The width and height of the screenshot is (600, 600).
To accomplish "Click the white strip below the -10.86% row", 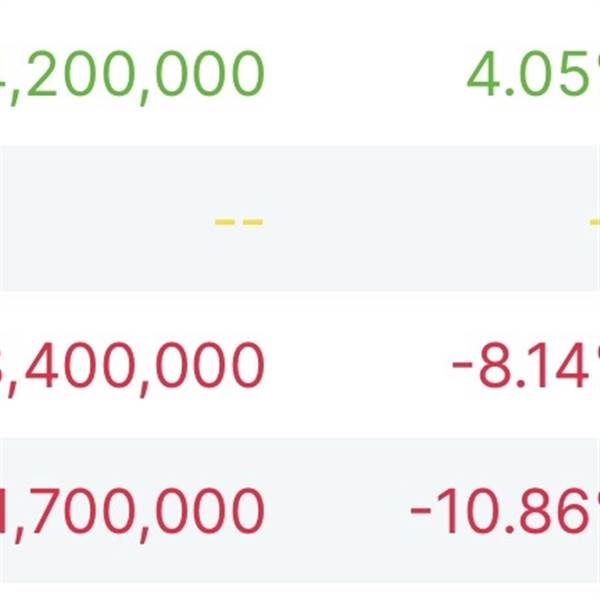I will [x=300, y=592].
